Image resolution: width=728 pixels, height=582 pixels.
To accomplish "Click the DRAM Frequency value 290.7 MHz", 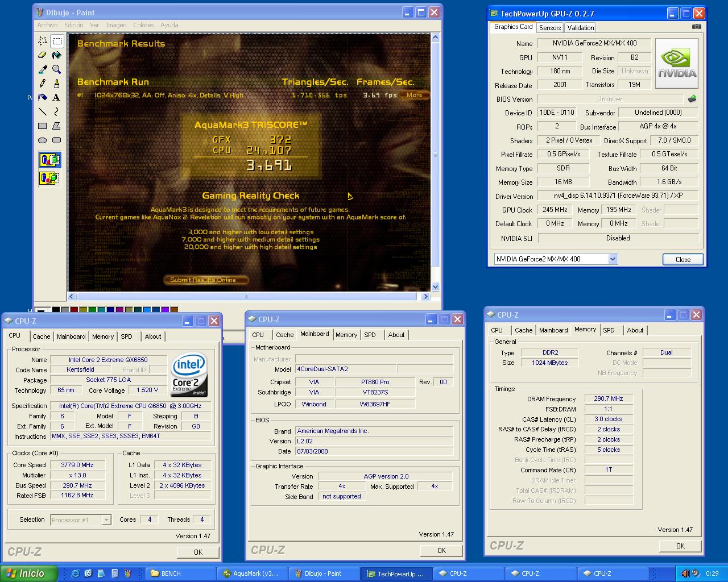I will click(x=609, y=398).
